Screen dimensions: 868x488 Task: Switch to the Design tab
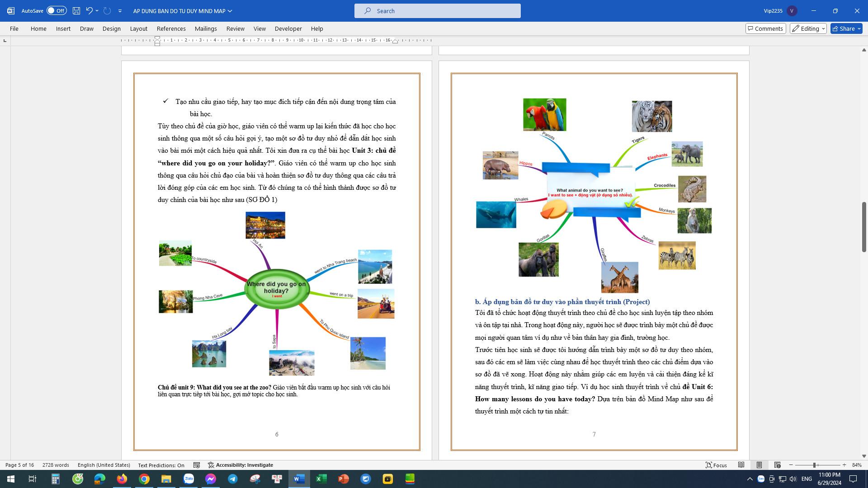112,28
